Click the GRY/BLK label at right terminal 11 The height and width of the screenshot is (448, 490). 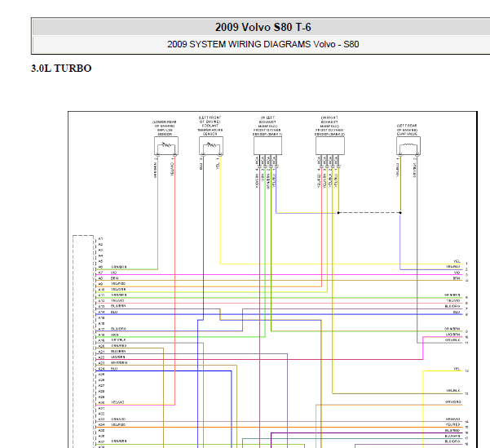coord(452,340)
